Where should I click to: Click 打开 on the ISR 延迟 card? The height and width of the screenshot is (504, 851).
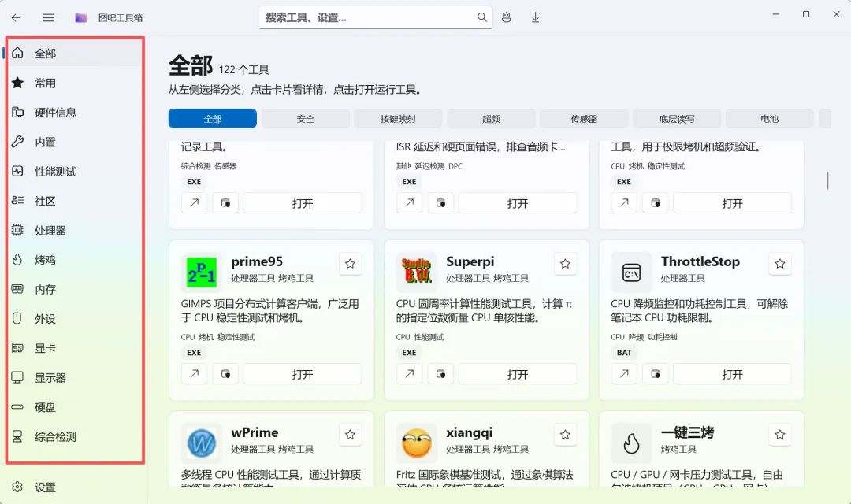(x=517, y=203)
